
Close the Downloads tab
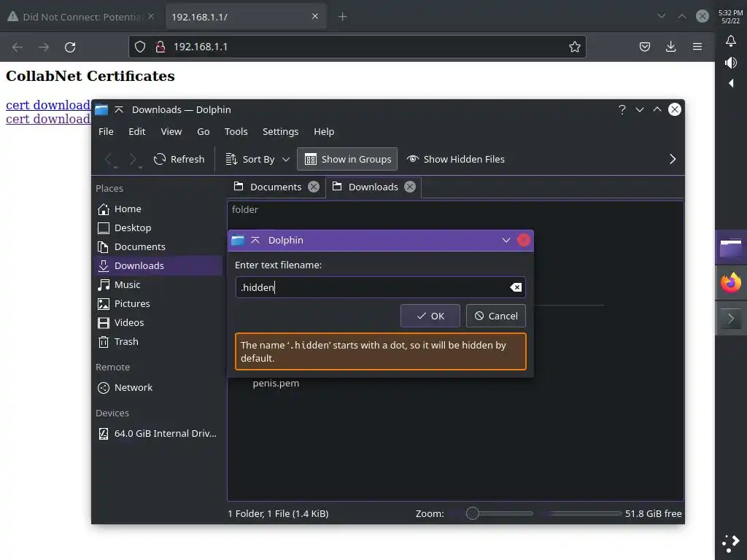[410, 187]
